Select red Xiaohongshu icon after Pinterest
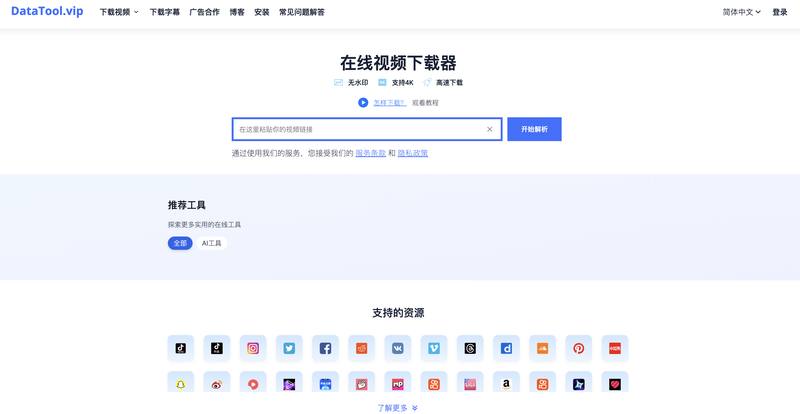 pyautogui.click(x=615, y=348)
